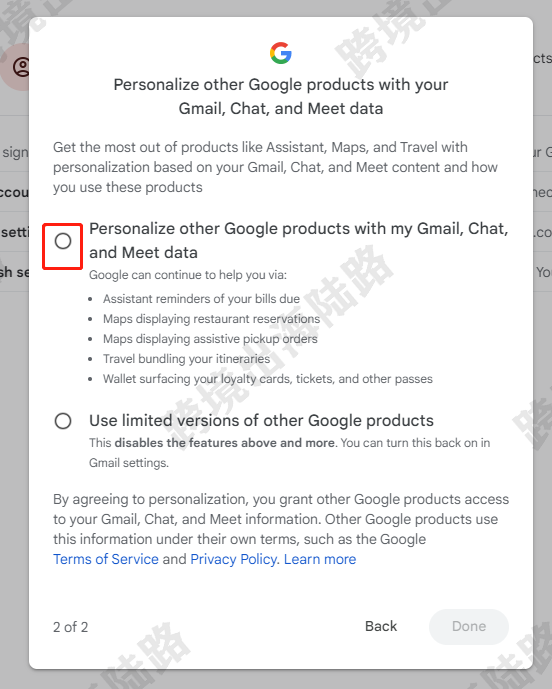Go to the previous step with Back
This screenshot has width=552, height=689.
pyautogui.click(x=381, y=626)
